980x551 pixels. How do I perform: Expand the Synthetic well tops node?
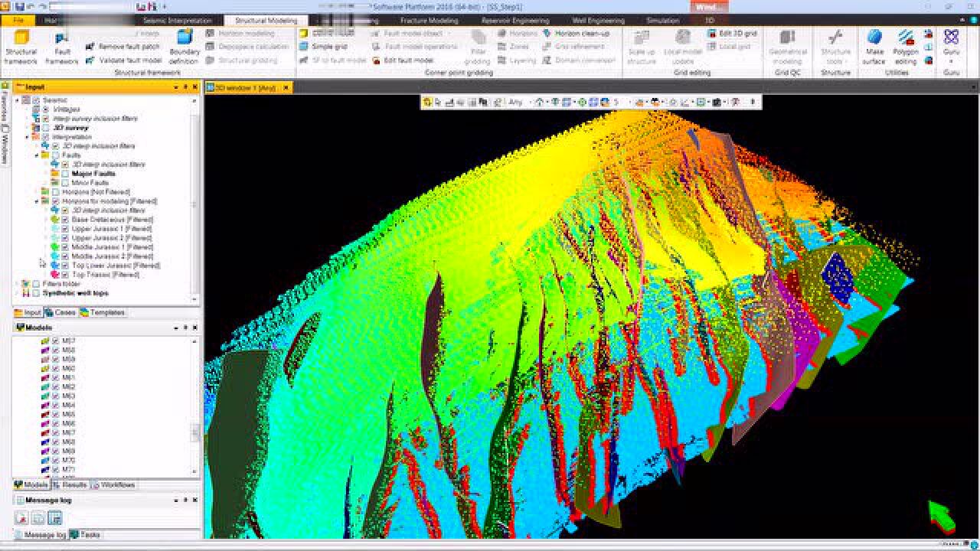(x=17, y=293)
